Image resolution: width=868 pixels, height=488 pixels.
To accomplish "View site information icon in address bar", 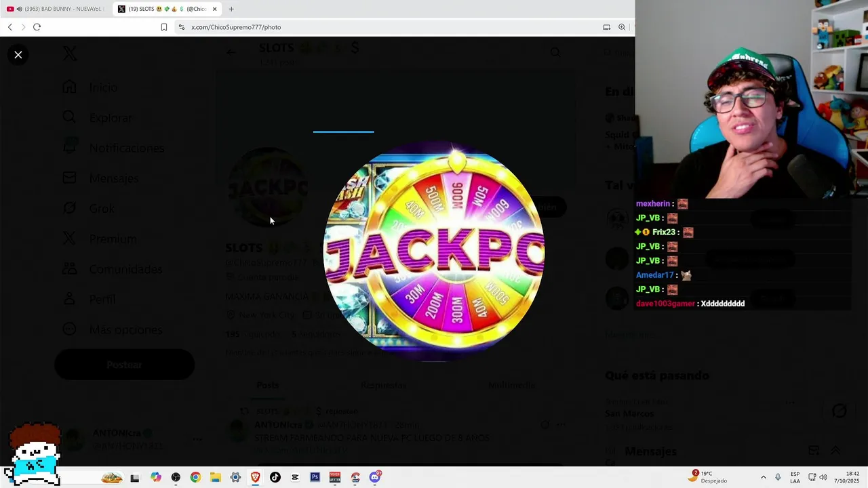I will point(181,27).
